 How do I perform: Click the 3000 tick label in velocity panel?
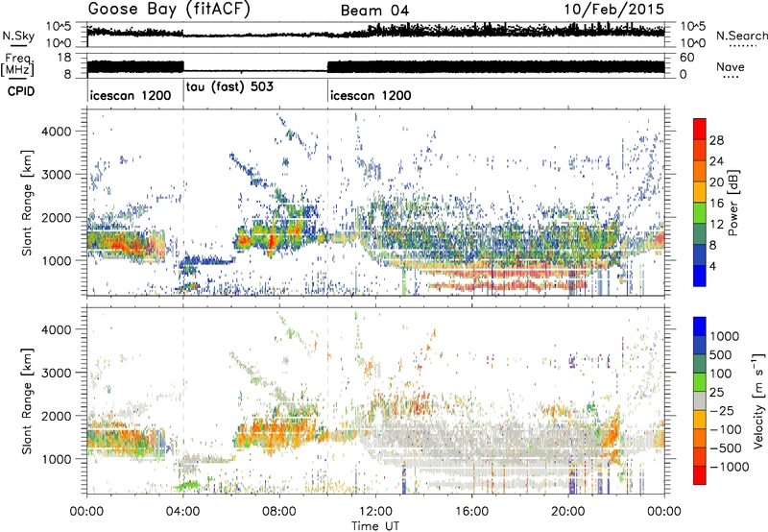coord(56,373)
